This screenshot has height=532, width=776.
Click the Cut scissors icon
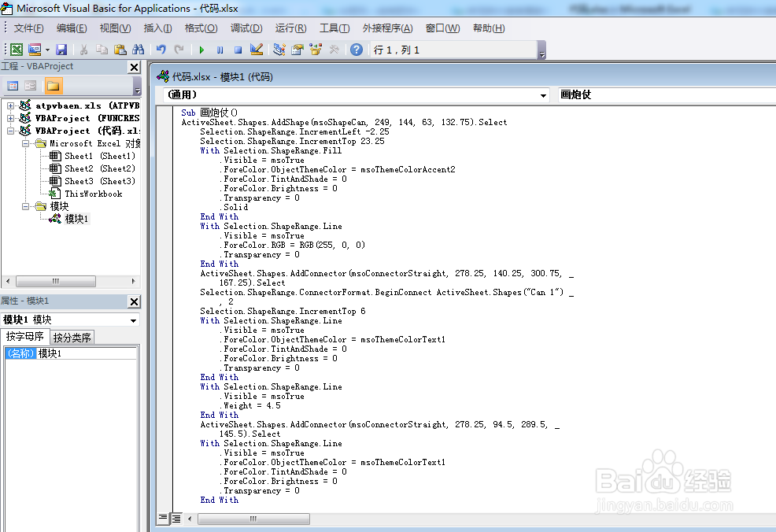pyautogui.click(x=83, y=50)
